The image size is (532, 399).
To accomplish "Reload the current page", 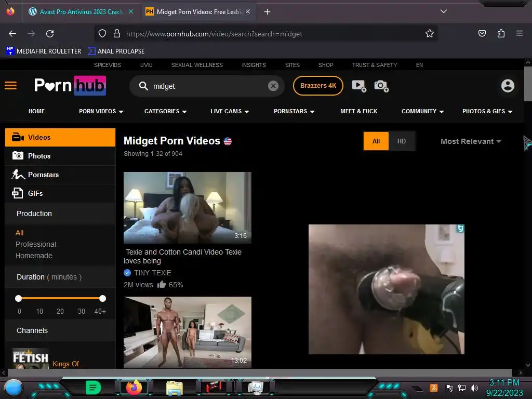I will [x=50, y=34].
